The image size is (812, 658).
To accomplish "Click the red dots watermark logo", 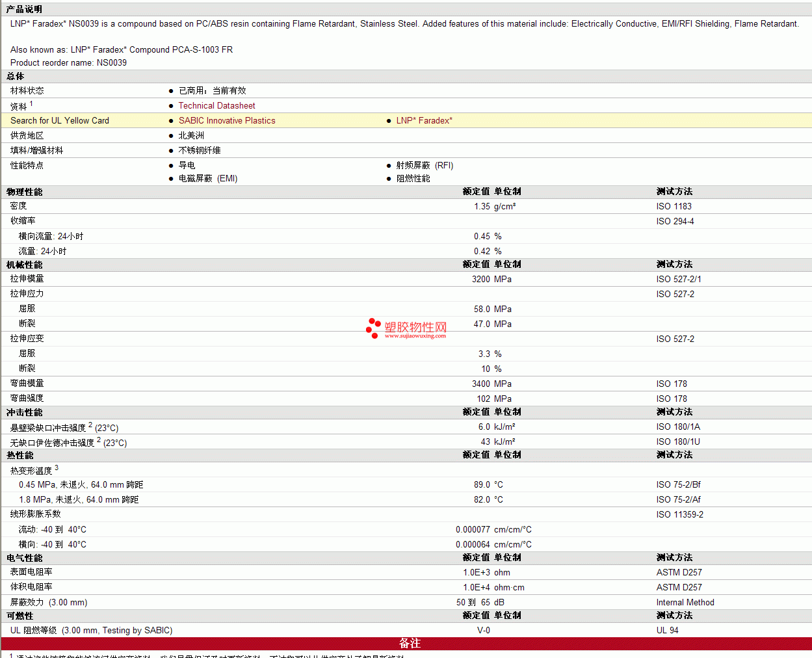I will [x=373, y=328].
